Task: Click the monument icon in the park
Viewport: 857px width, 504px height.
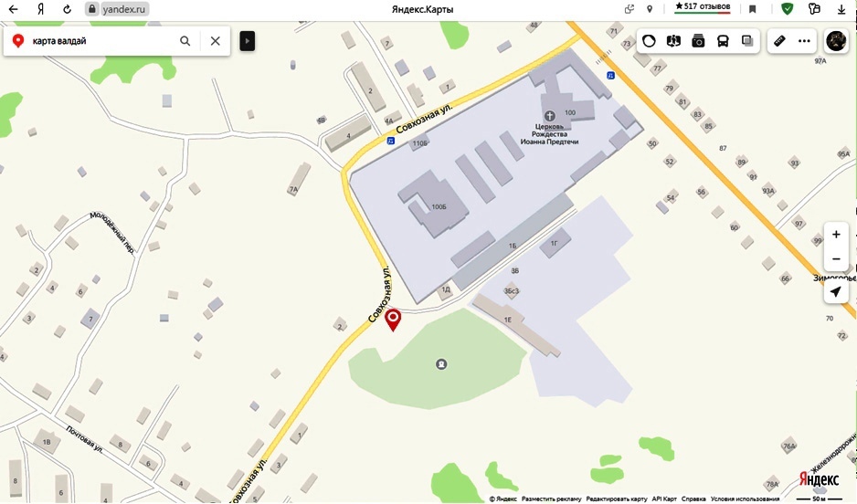Action: point(441,364)
